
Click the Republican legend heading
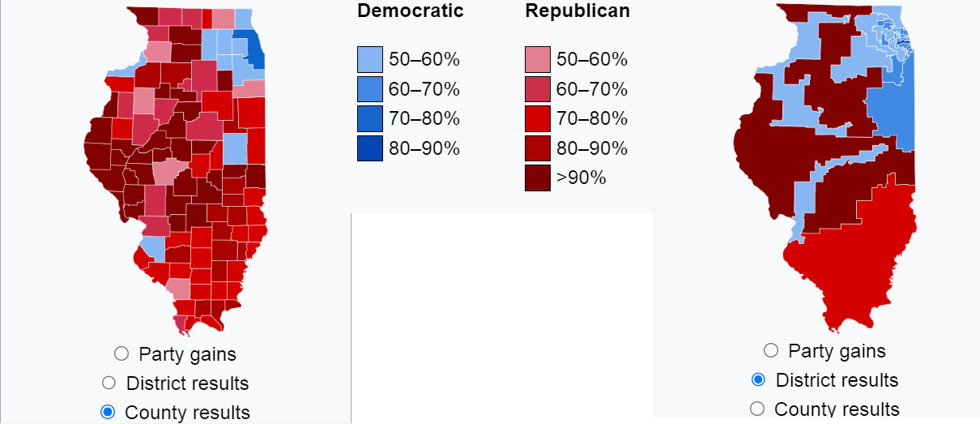point(577,11)
